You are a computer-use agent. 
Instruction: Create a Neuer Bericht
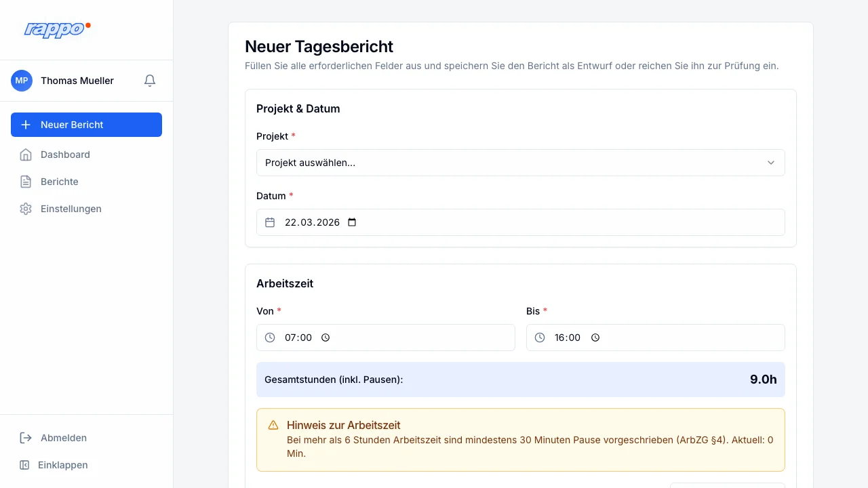tap(87, 125)
